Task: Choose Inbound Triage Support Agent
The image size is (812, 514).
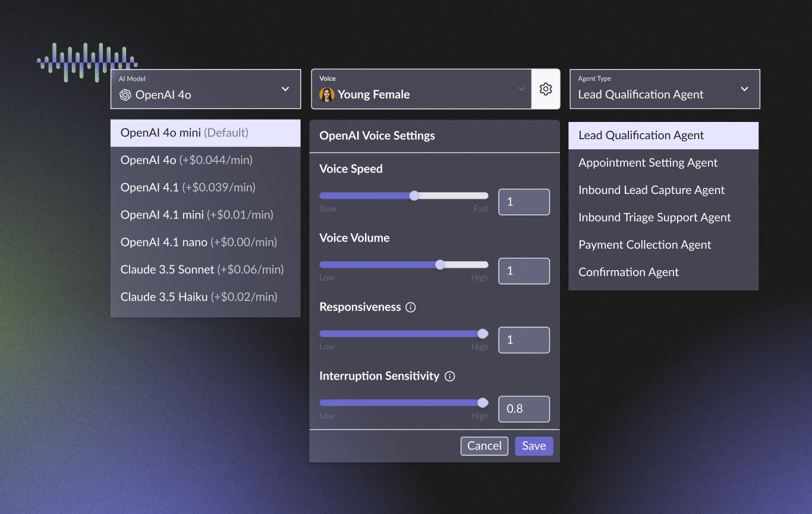Action: pos(663,218)
